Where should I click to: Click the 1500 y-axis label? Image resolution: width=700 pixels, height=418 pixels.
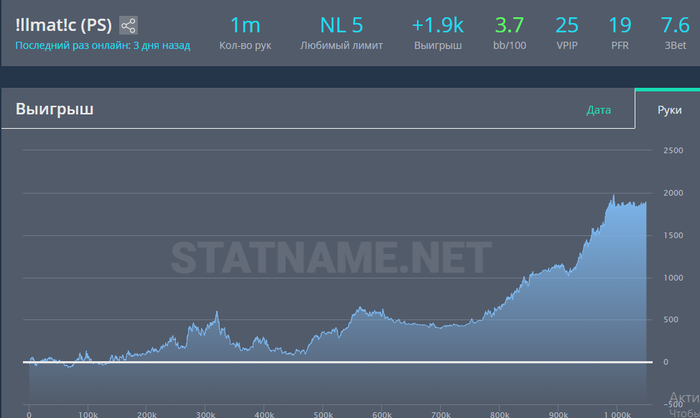(x=673, y=235)
